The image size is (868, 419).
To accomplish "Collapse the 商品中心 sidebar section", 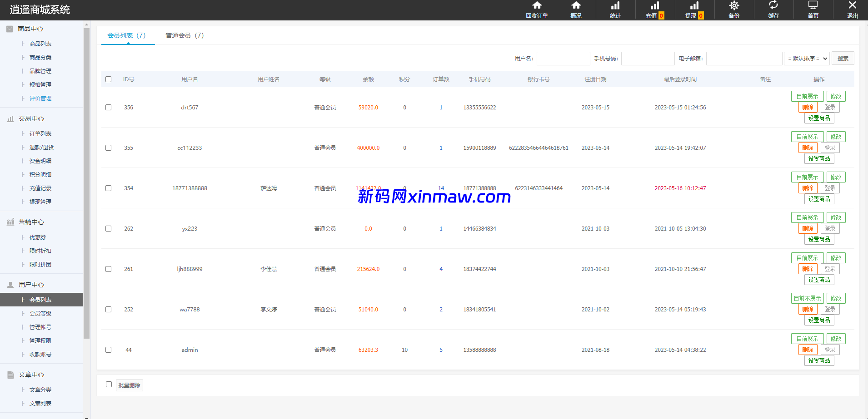I will (x=30, y=29).
